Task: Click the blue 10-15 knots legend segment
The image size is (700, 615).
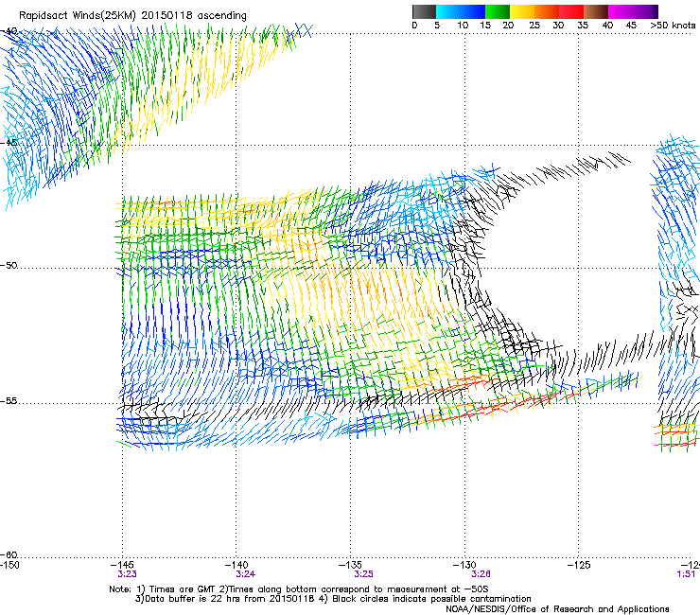Action: [x=473, y=11]
